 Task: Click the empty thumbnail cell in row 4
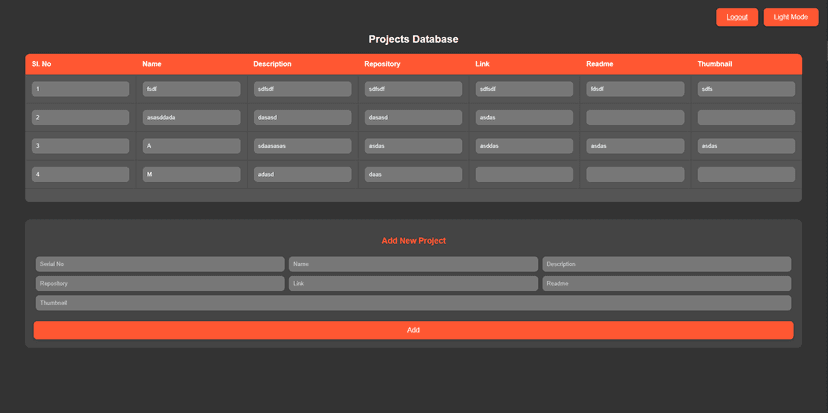coord(746,174)
